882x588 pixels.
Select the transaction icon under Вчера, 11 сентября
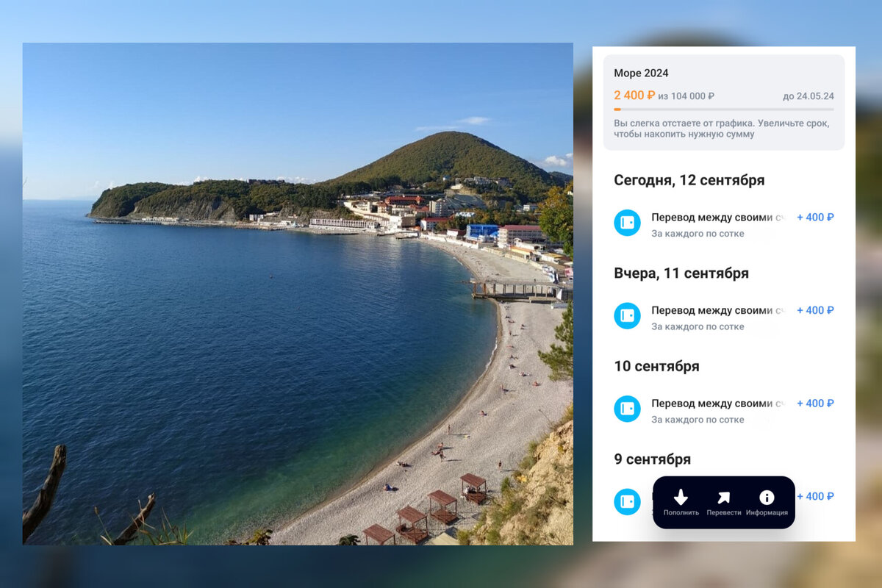point(627,316)
